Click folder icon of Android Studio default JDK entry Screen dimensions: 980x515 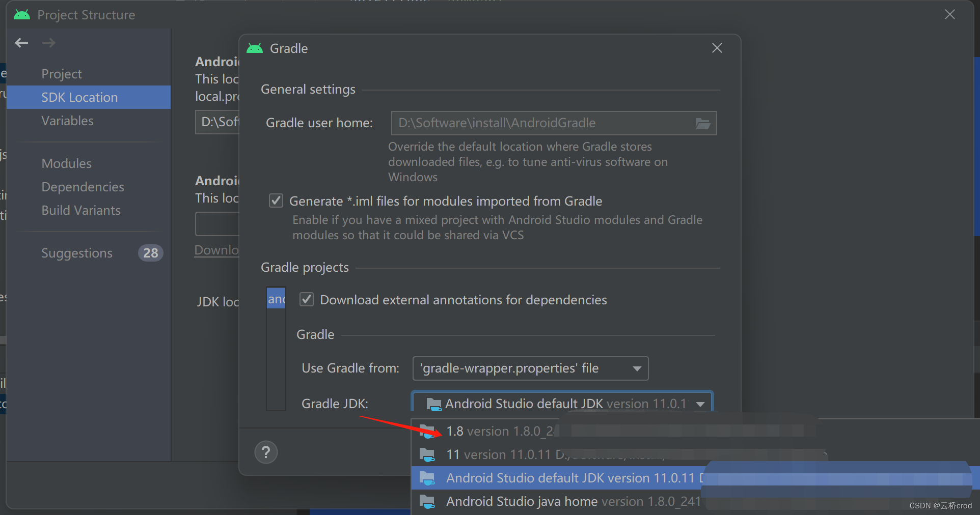point(427,478)
